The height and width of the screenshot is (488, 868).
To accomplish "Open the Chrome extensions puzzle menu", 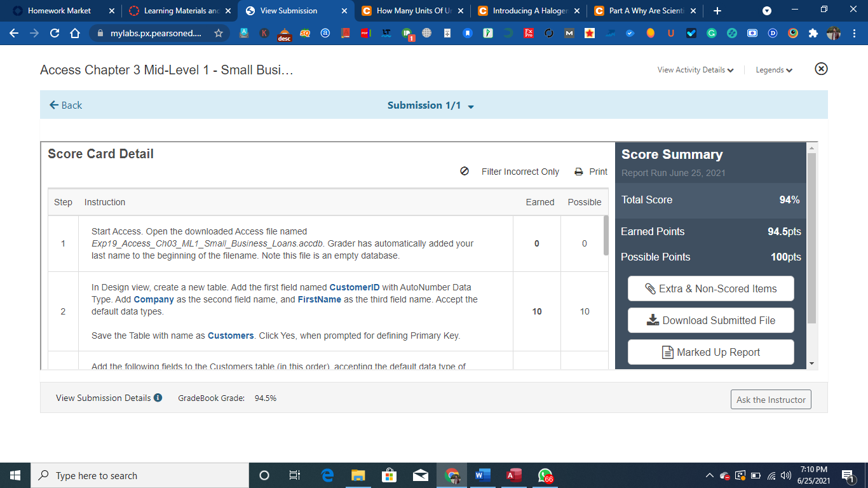I will (813, 33).
